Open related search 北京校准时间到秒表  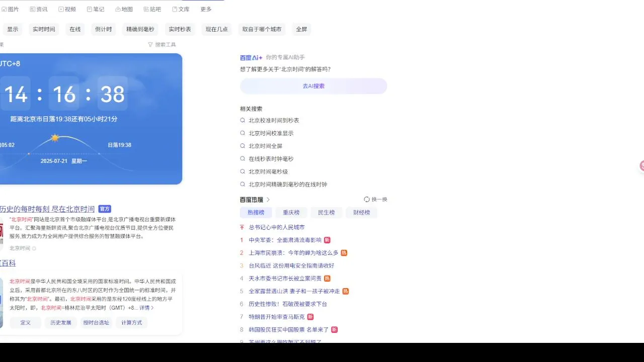pyautogui.click(x=274, y=121)
